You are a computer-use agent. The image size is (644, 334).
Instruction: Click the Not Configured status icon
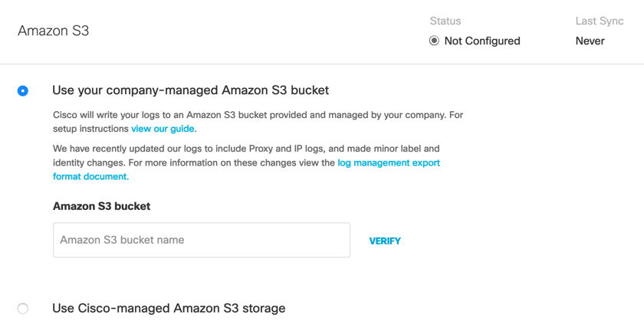coord(434,41)
